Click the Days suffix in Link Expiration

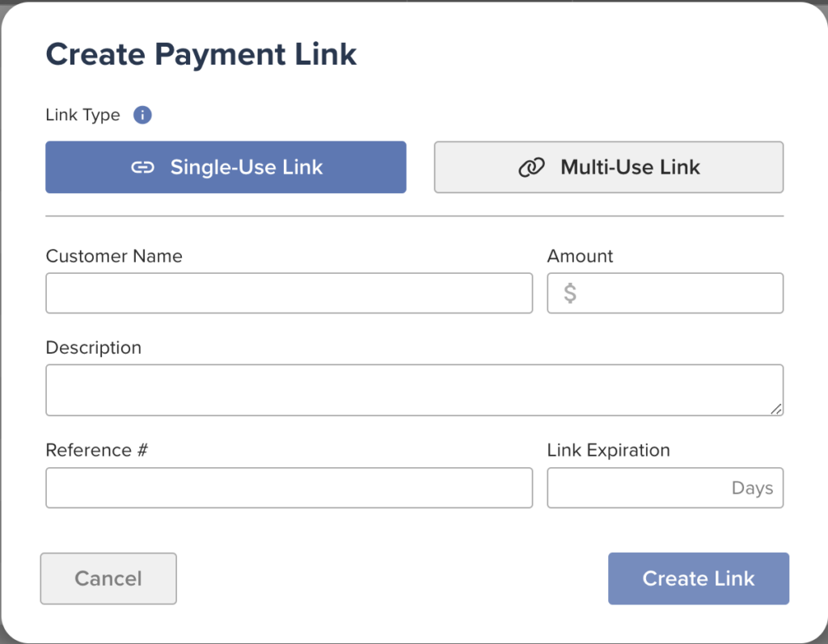point(752,488)
